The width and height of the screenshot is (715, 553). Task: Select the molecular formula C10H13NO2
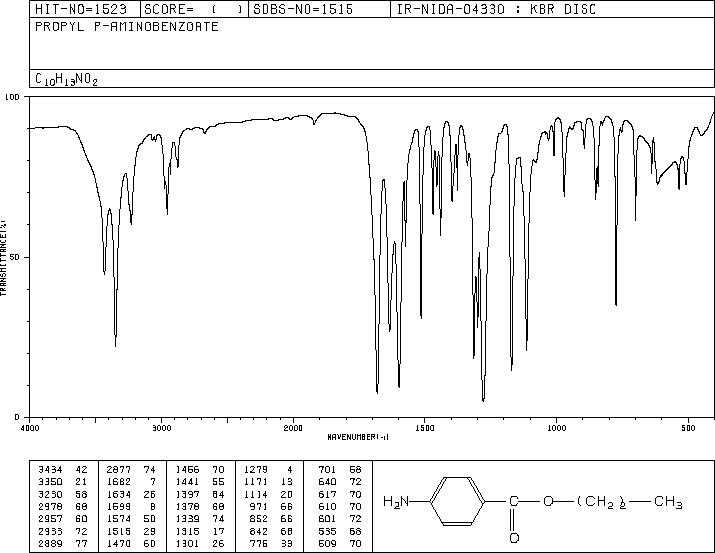66,79
